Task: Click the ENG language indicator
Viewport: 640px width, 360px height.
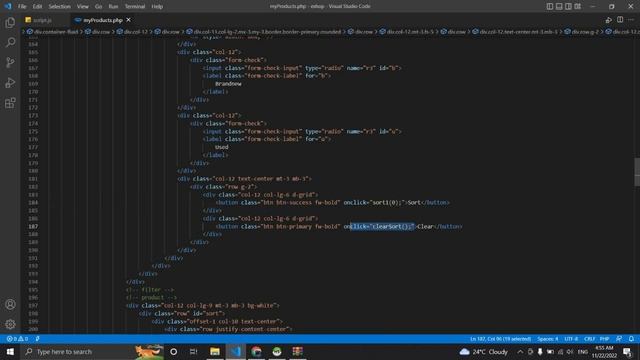Action: 583,351
